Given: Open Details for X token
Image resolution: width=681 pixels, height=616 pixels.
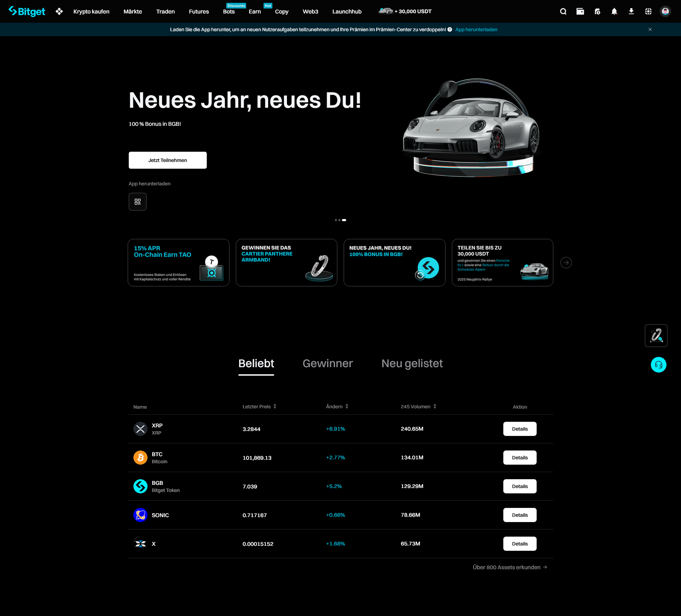Looking at the screenshot, I should pyautogui.click(x=520, y=544).
